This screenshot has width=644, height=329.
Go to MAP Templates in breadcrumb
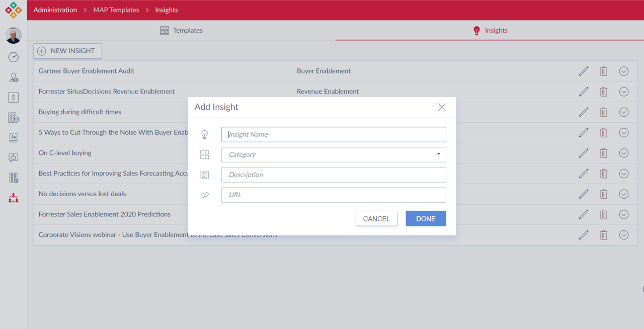[116, 10]
